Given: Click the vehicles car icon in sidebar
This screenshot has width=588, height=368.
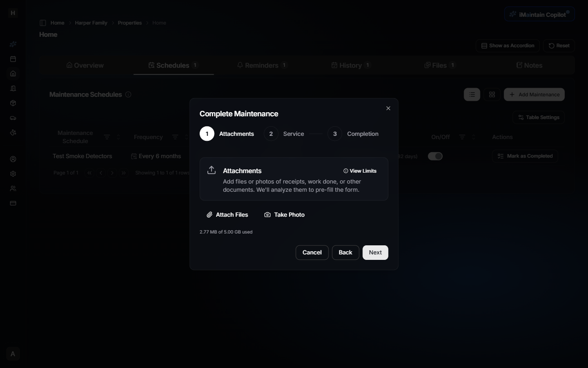Looking at the screenshot, I should [13, 118].
